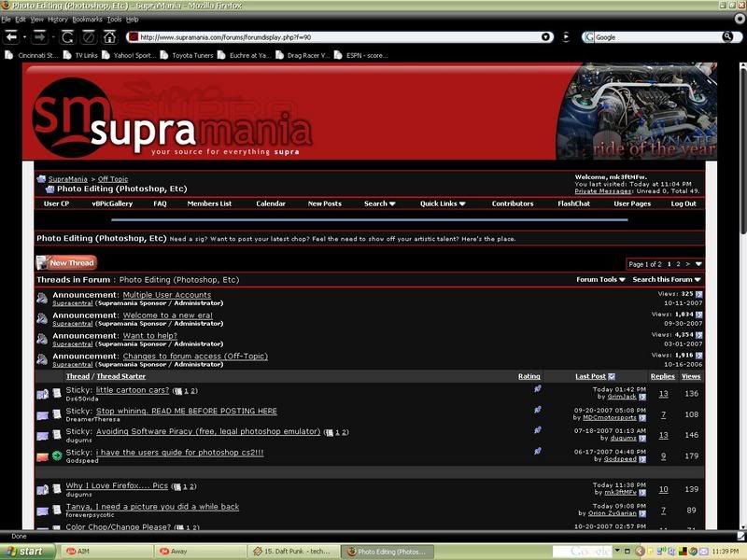Open the File menu
Viewport: 747px width, 560px height.
pos(6,20)
